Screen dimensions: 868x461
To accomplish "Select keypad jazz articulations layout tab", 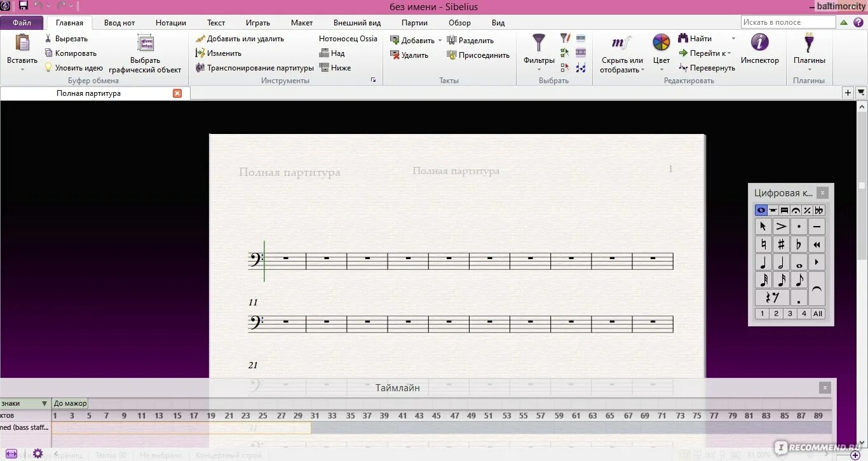I will tap(807, 210).
